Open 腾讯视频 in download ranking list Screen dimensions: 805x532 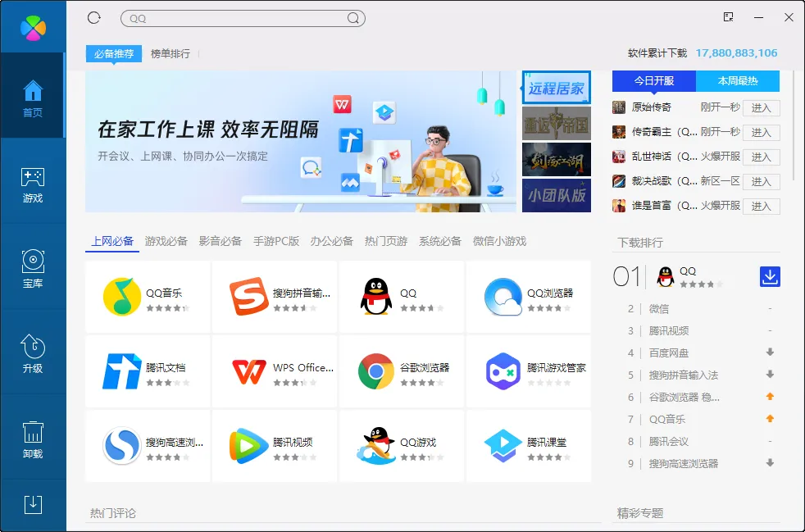pos(668,330)
